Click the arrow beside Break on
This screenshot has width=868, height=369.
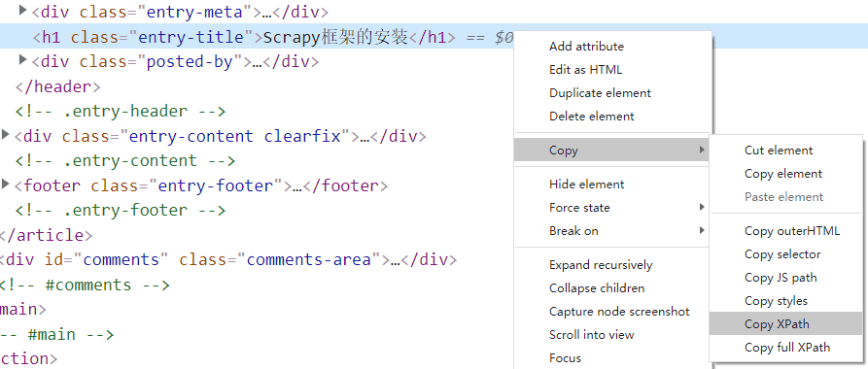point(702,231)
